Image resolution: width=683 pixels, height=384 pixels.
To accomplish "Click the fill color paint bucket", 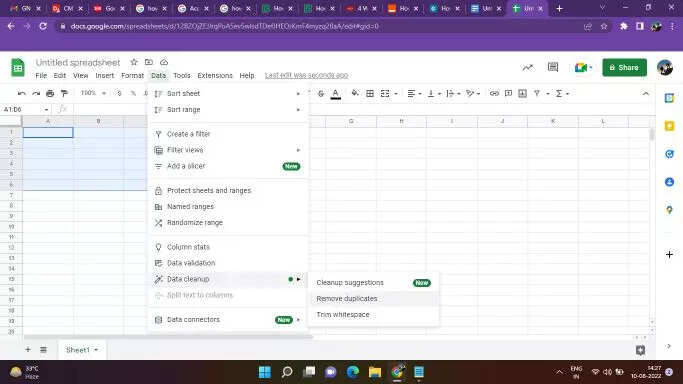I will tap(355, 93).
